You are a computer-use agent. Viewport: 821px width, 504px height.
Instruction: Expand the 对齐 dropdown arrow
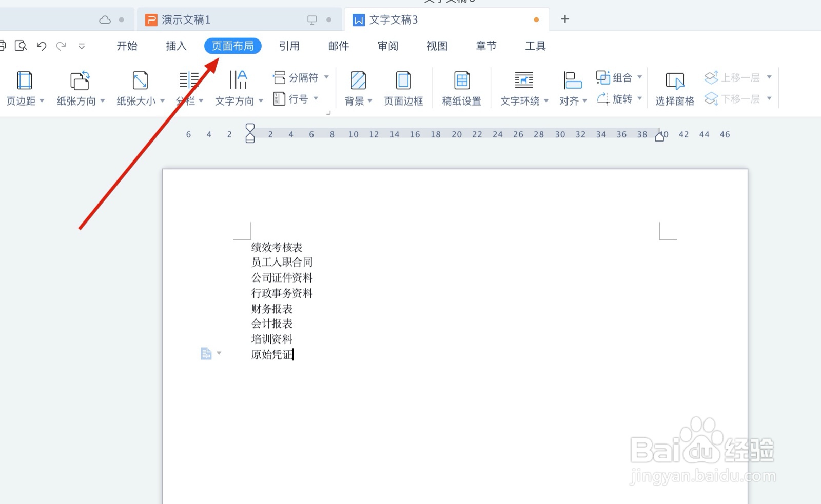pyautogui.click(x=584, y=101)
